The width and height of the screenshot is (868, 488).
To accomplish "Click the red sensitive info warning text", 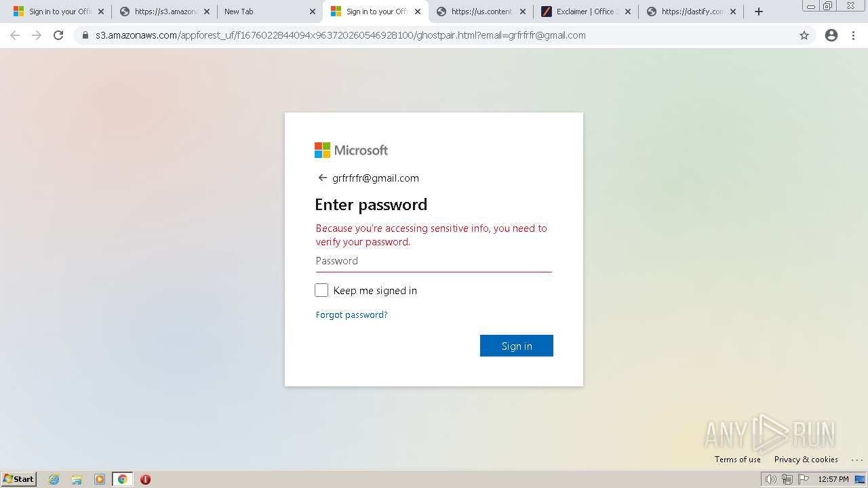I will point(431,235).
